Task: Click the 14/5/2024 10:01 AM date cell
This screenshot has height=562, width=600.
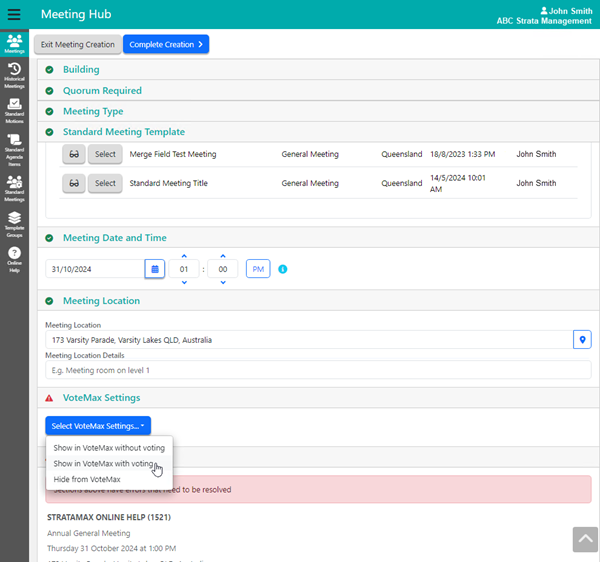Action: (x=458, y=183)
